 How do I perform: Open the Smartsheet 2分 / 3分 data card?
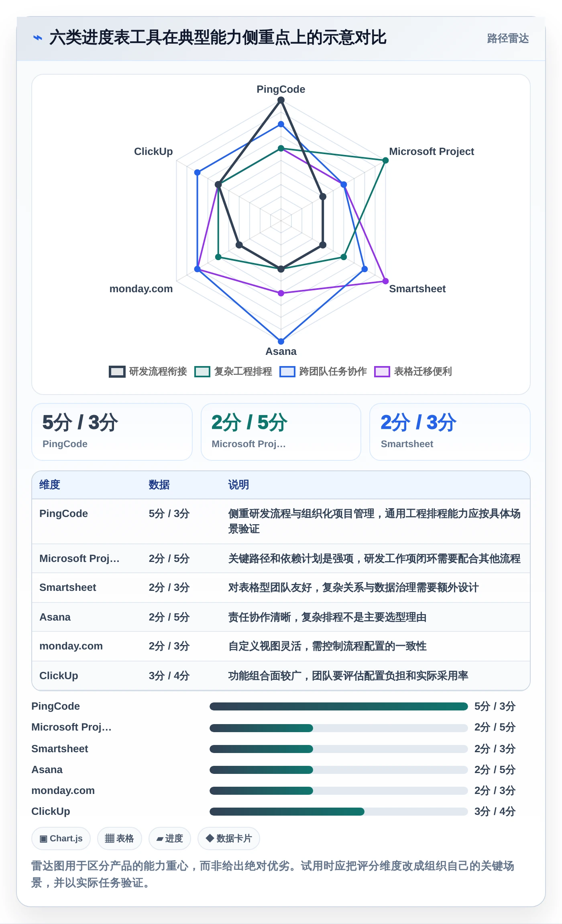(x=450, y=432)
